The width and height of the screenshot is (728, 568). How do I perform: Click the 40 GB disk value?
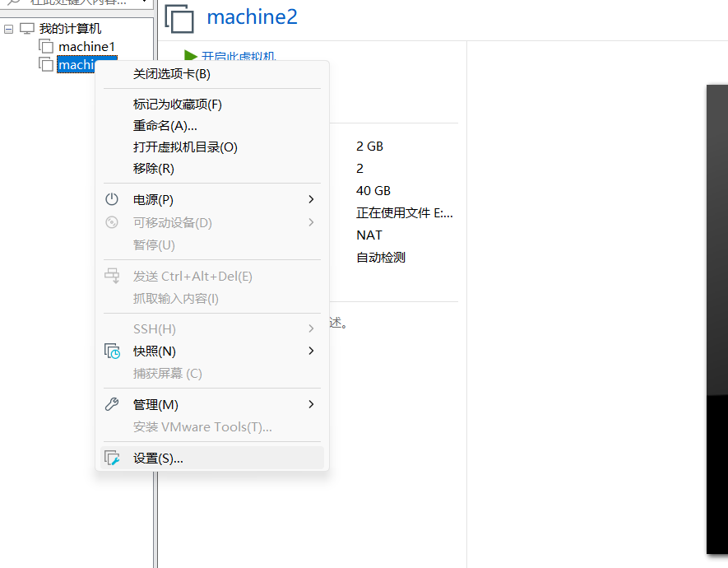[x=373, y=190]
